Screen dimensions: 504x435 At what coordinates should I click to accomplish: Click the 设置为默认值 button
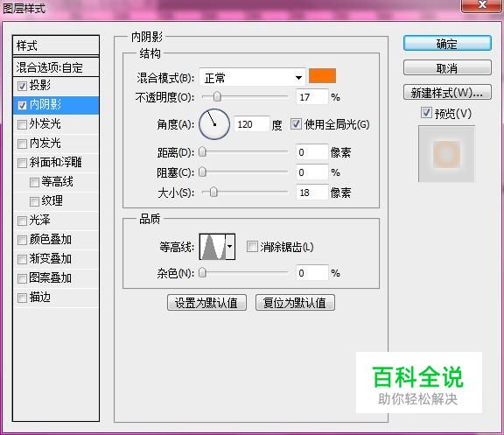(x=206, y=303)
